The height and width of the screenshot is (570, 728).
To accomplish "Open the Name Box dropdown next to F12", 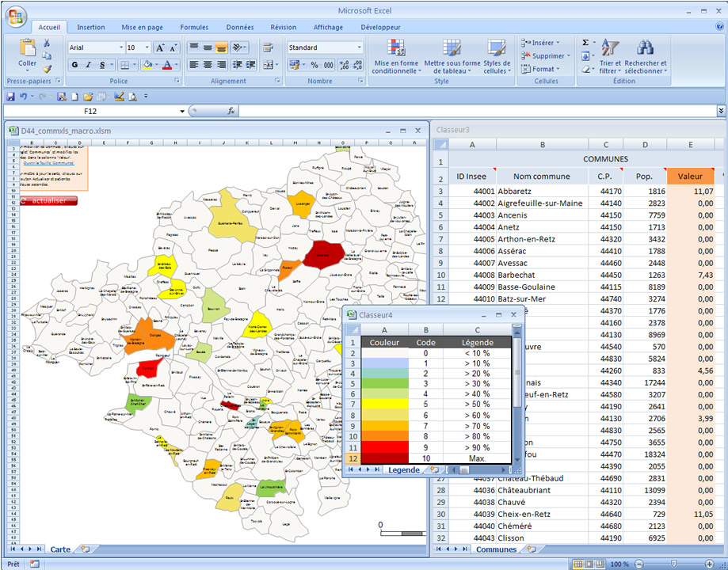I will pos(182,111).
